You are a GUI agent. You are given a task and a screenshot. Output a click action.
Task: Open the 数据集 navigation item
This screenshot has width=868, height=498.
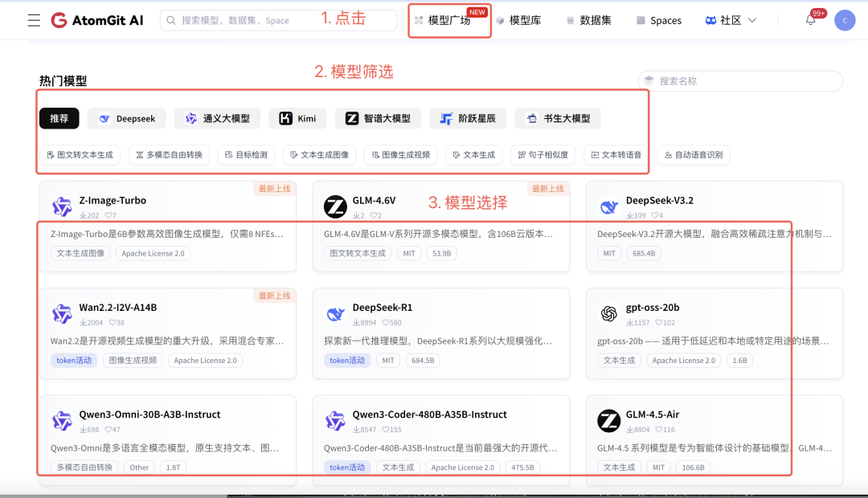pyautogui.click(x=595, y=20)
